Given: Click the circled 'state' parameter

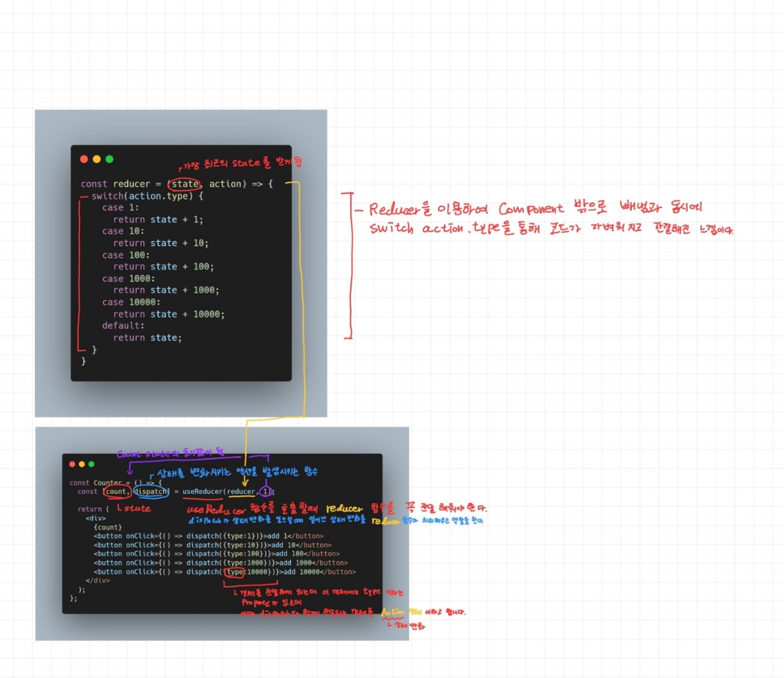Looking at the screenshot, I should click(185, 184).
